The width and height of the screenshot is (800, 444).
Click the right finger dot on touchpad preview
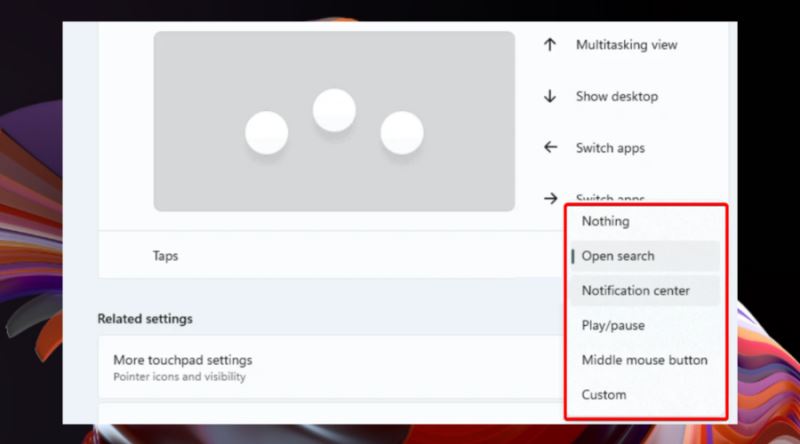pyautogui.click(x=402, y=133)
